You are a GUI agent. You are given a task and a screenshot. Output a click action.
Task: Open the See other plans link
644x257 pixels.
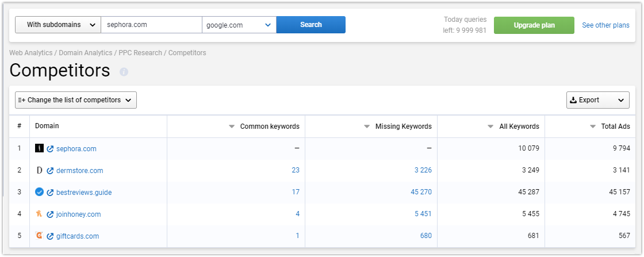605,25
